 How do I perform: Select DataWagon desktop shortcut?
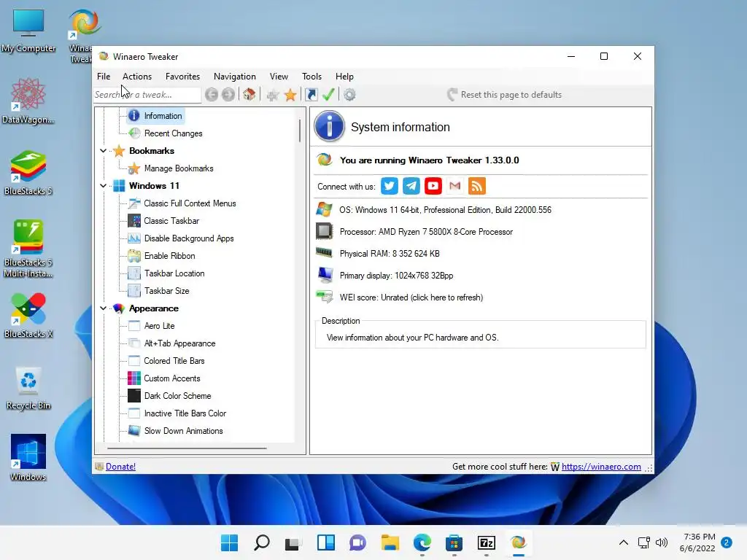click(28, 101)
